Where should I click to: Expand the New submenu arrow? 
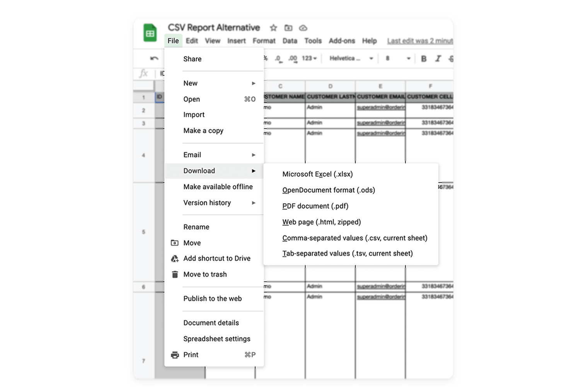(254, 83)
